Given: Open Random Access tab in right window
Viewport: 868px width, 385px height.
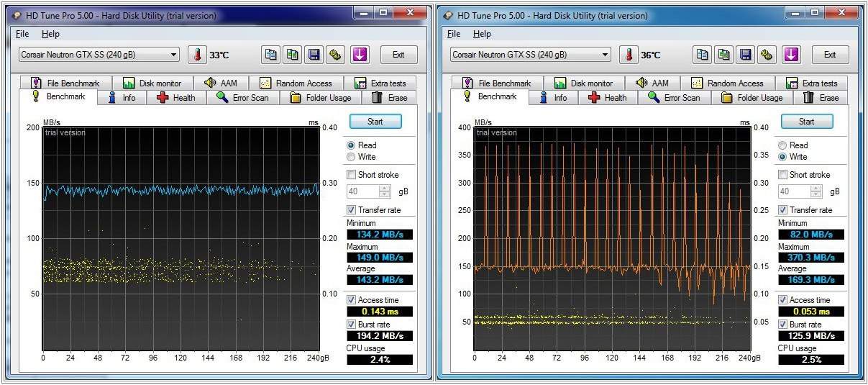Looking at the screenshot, I should pyautogui.click(x=727, y=83).
